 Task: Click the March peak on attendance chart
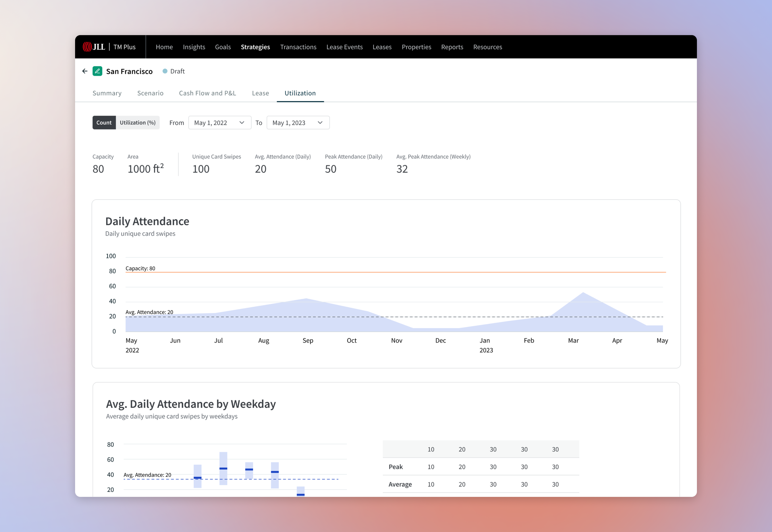[583, 293]
